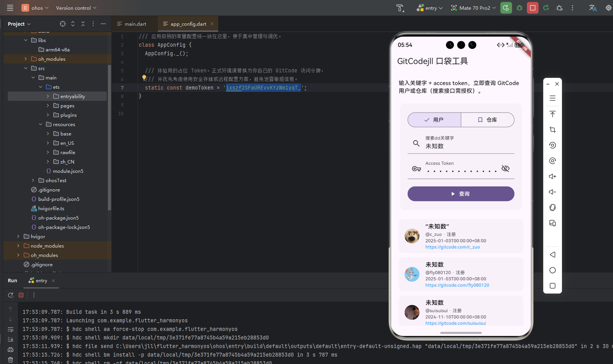This screenshot has height=364, width=613.
Task: Click the emulator screenshot crop icon
Action: coord(553,130)
